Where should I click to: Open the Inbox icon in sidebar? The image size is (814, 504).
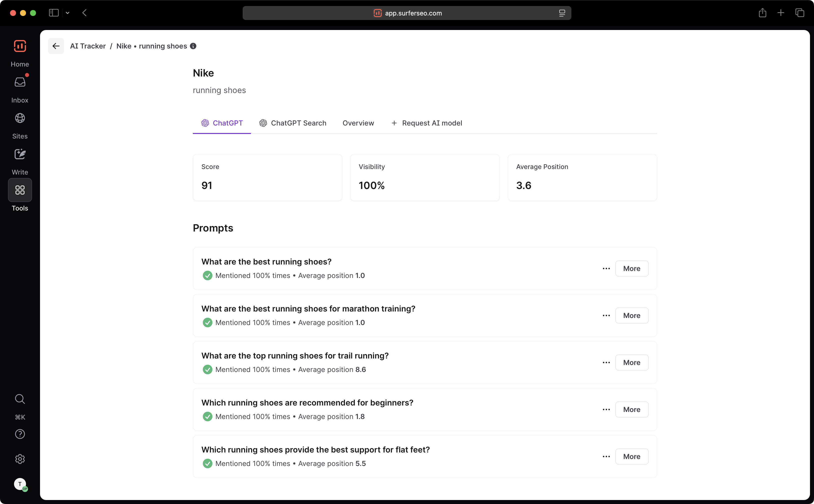click(20, 82)
